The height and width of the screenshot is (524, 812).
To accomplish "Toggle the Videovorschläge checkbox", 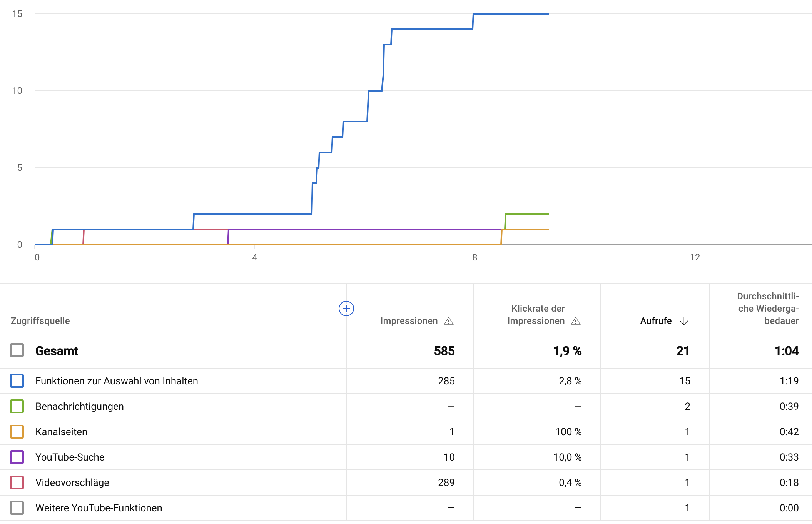I will [x=17, y=482].
